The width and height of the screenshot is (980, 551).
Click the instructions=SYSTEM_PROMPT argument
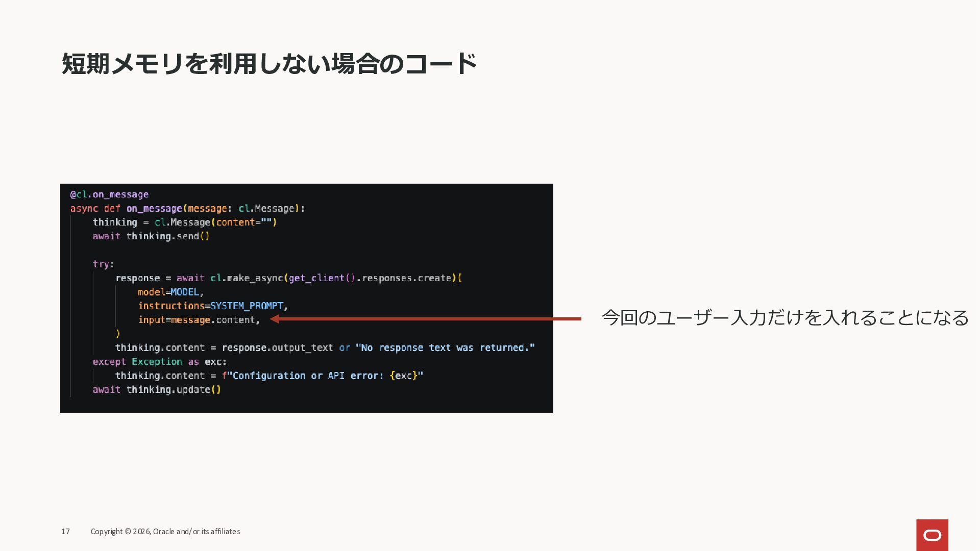coord(213,306)
